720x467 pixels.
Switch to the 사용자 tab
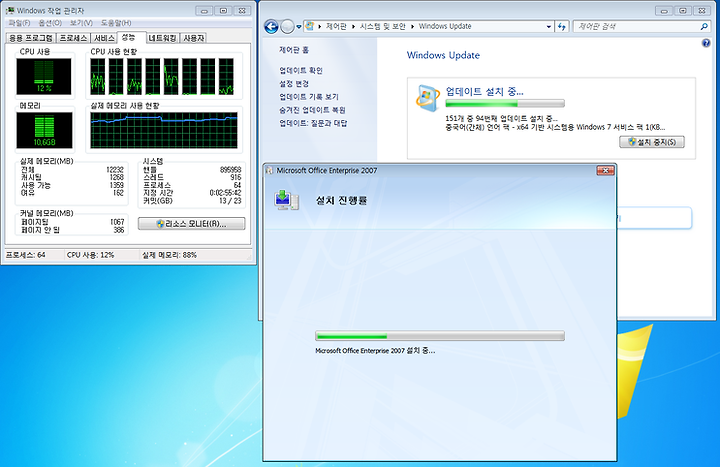tap(193, 38)
